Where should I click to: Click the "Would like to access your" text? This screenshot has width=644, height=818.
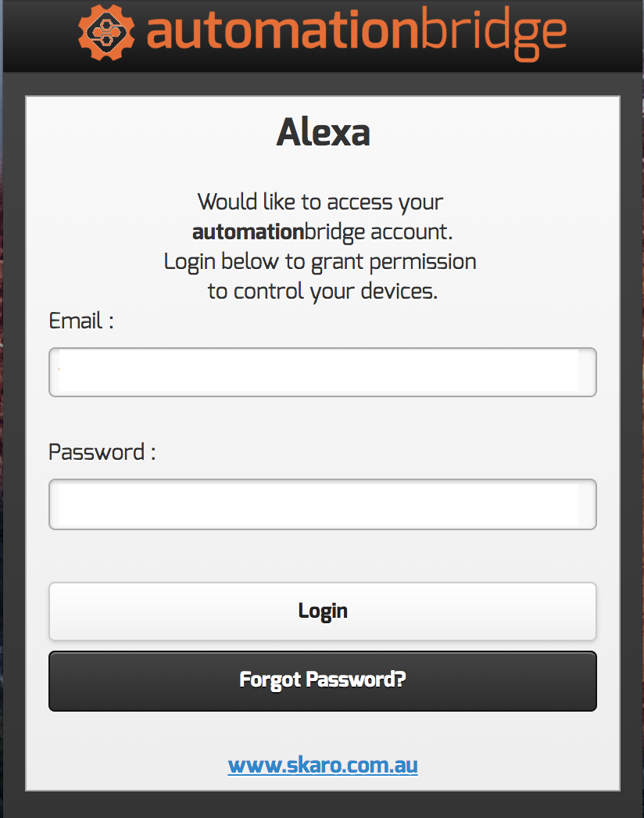pyautogui.click(x=320, y=202)
